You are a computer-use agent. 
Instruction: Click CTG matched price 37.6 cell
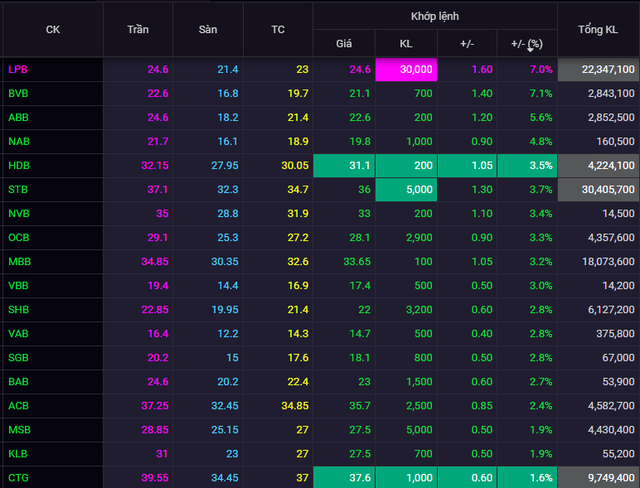pyautogui.click(x=344, y=478)
